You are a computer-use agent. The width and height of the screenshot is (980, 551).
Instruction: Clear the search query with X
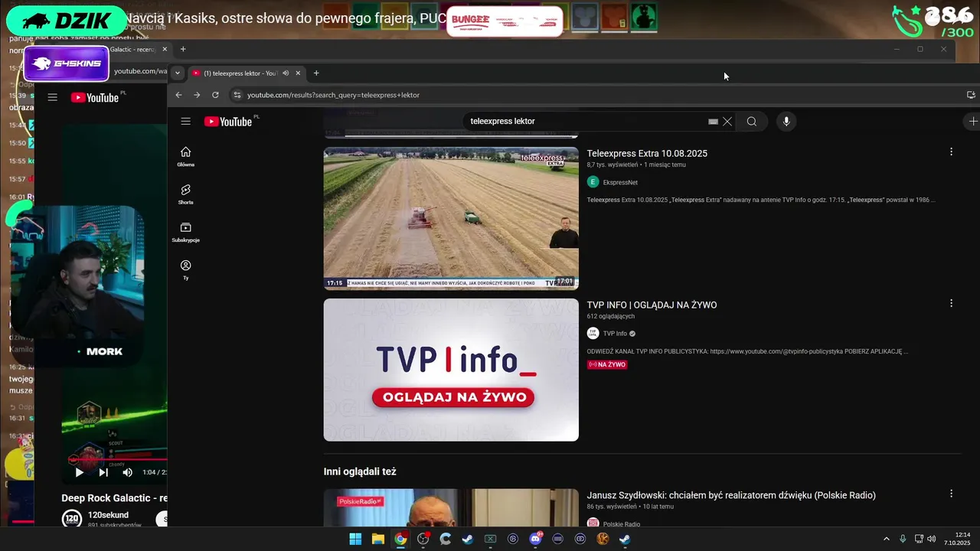pyautogui.click(x=727, y=121)
